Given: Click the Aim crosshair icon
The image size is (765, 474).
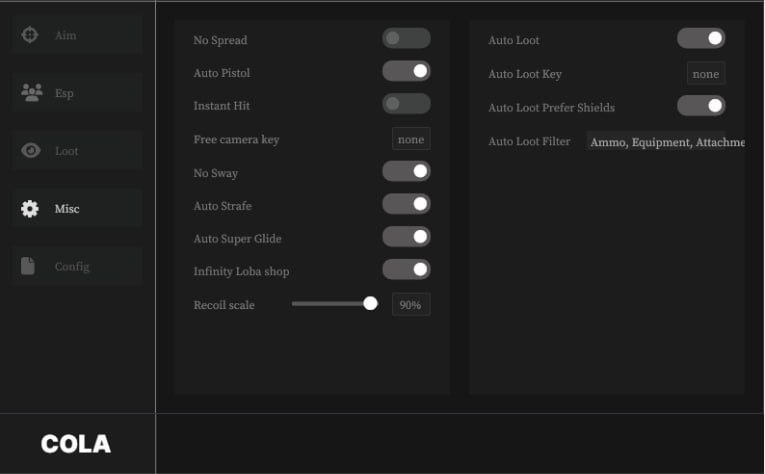Looking at the screenshot, I should 30,35.
